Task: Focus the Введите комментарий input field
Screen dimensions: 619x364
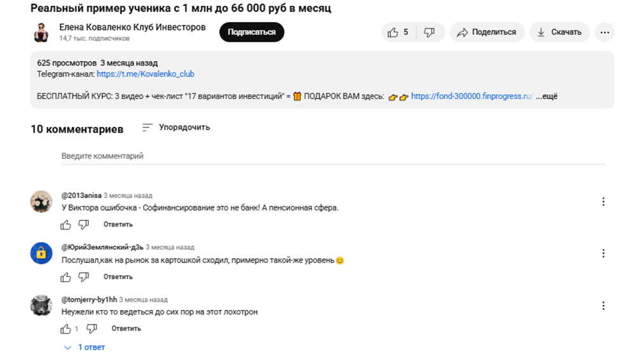Action: click(x=333, y=156)
